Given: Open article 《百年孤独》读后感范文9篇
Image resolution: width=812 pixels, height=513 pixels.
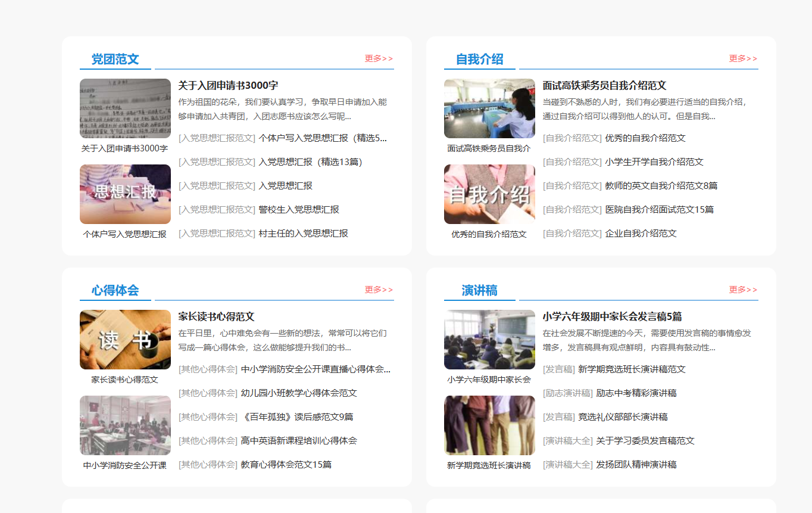Looking at the screenshot, I should click(297, 417).
